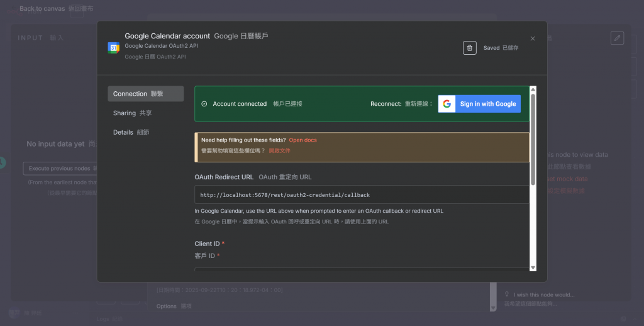Click Execute previous nodes button in background
644x326 pixels.
pyautogui.click(x=60, y=169)
